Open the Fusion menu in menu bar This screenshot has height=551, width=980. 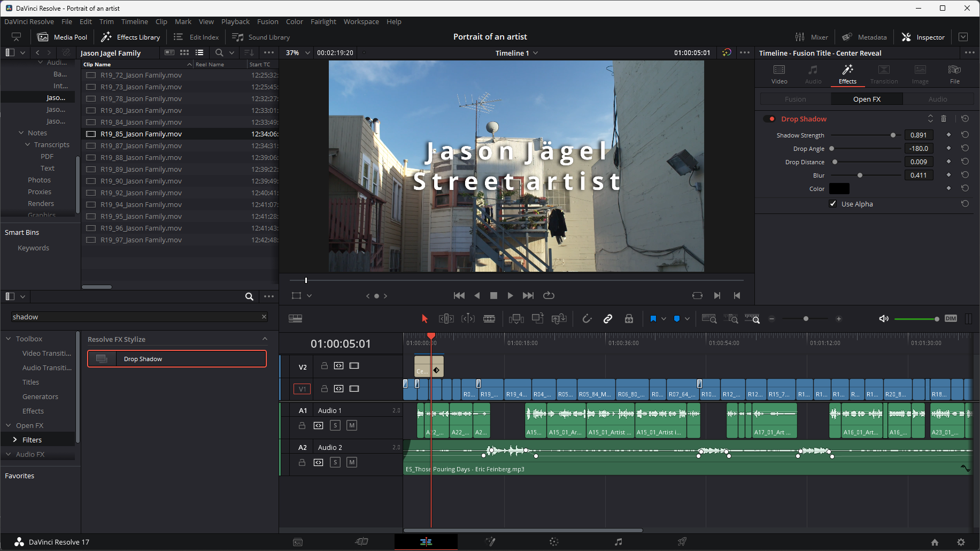[267, 22]
